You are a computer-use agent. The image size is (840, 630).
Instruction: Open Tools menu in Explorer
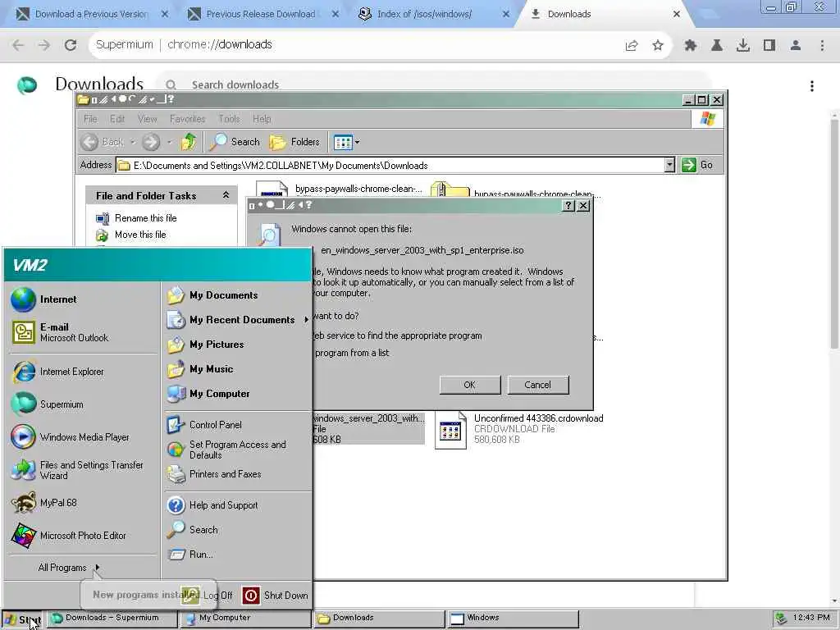[230, 119]
